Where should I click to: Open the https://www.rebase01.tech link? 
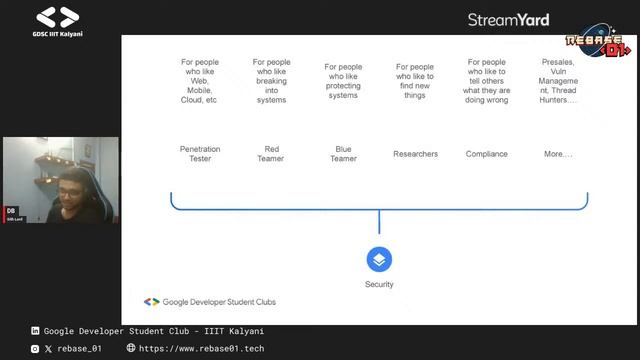click(x=202, y=349)
